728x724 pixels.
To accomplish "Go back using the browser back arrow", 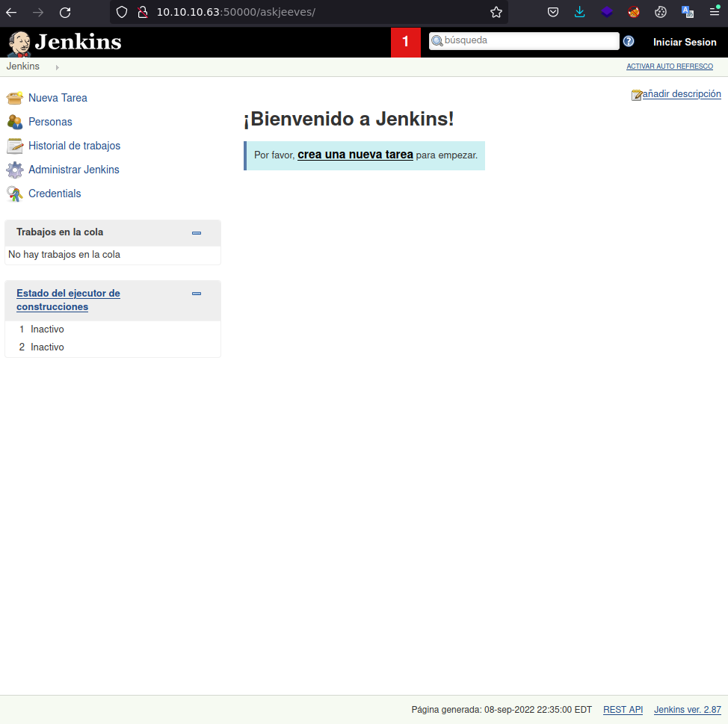I will (x=12, y=13).
